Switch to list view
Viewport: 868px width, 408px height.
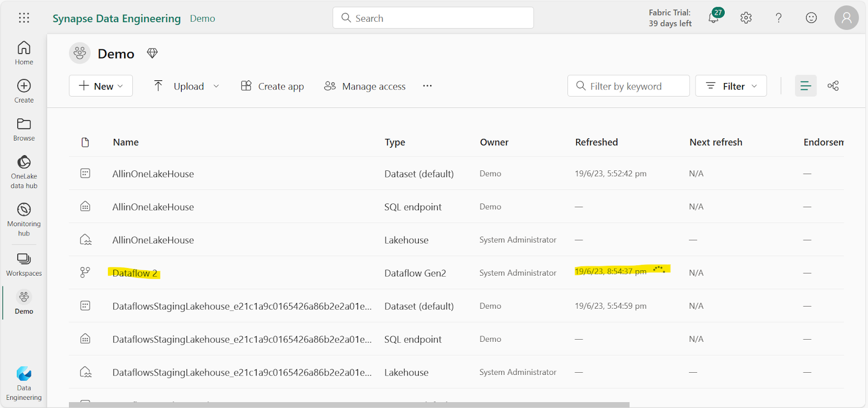(806, 86)
